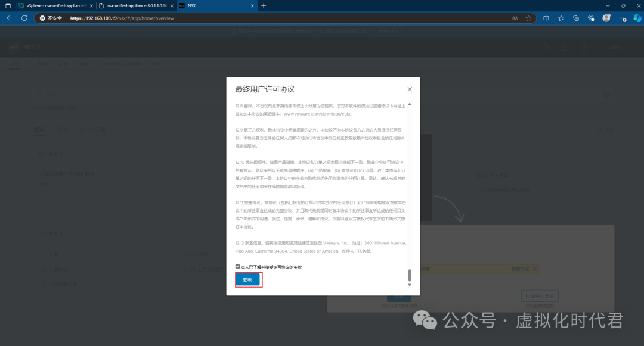Click the section 12.10 优先级顺序 paragraph
644x346 pixels.
320,174
